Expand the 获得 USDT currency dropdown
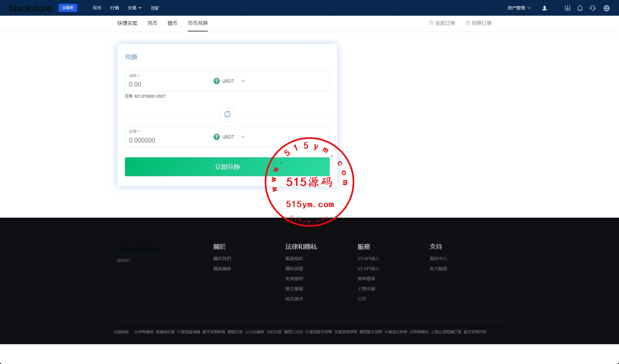This screenshot has width=619, height=364. click(x=229, y=137)
